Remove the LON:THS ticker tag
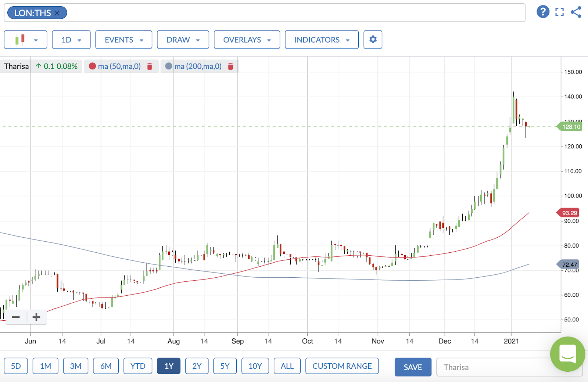Viewport: 588px width, 382px height. (x=57, y=13)
